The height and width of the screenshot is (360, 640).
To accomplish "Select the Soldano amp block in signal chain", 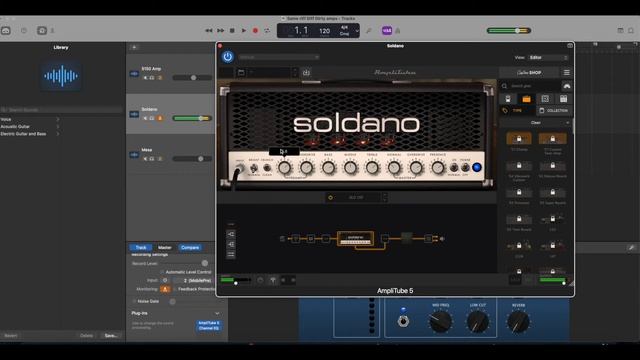I will point(356,239).
